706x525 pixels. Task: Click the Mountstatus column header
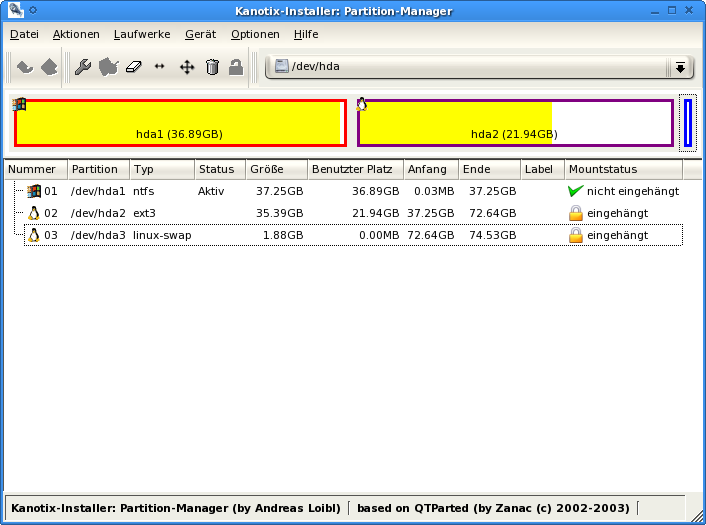pos(624,169)
